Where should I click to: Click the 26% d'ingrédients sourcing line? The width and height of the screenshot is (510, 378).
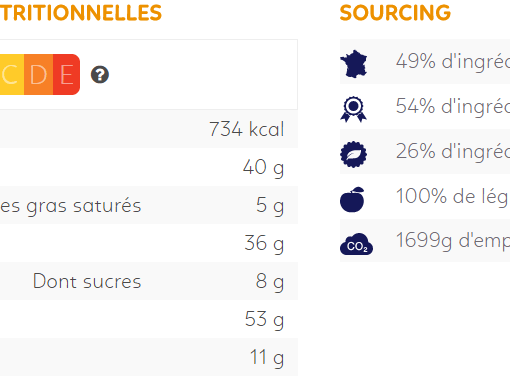pyautogui.click(x=453, y=151)
